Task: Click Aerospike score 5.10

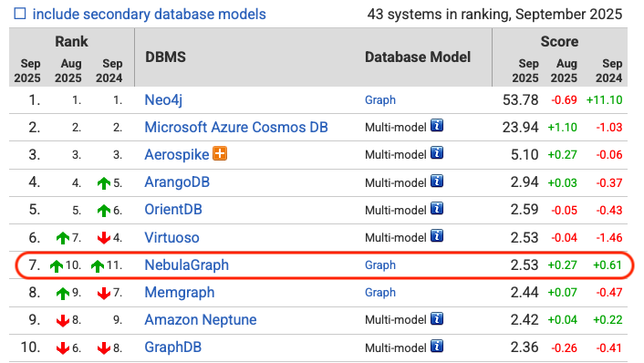Action: [x=525, y=155]
